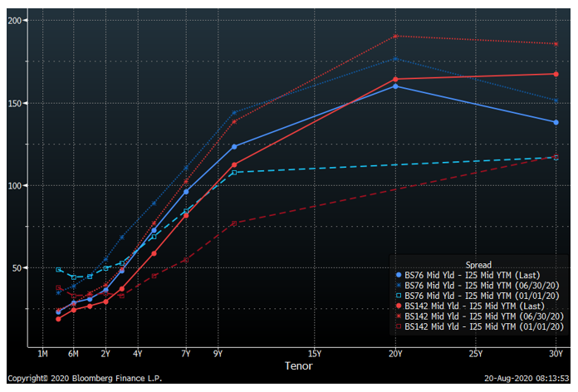Image resolution: width=578 pixels, height=392 pixels.
Task: Click the BS142 01/01/20 square legend marker
Action: click(x=399, y=327)
